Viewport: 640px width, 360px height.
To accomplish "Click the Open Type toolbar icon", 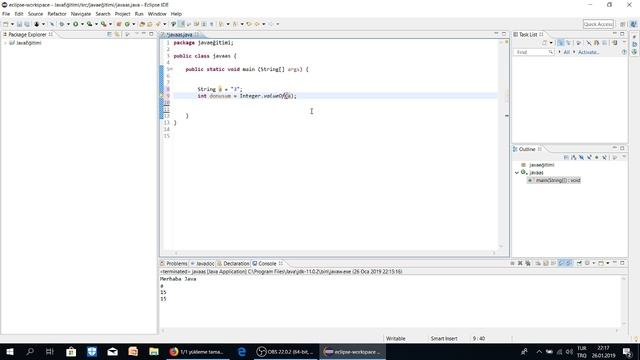I will point(142,24).
